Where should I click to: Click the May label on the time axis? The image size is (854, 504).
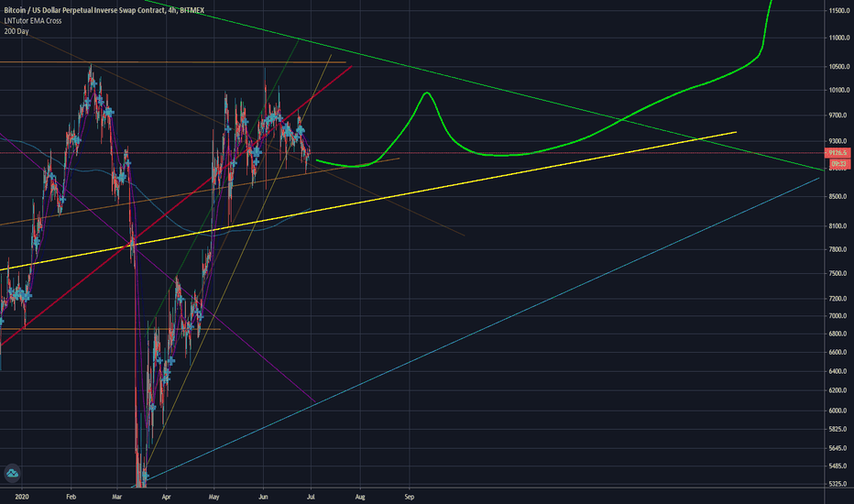[214, 497]
